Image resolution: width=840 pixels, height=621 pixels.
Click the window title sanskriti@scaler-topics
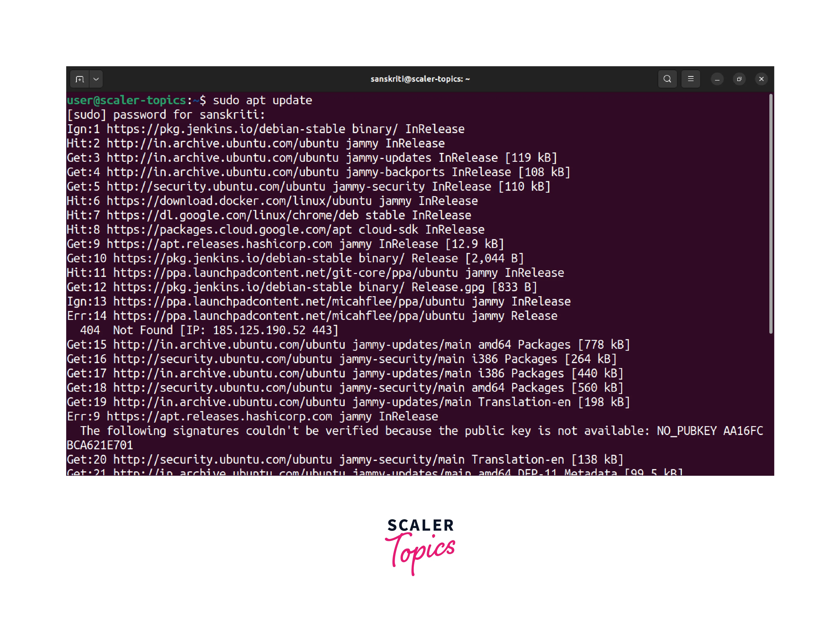click(x=420, y=79)
